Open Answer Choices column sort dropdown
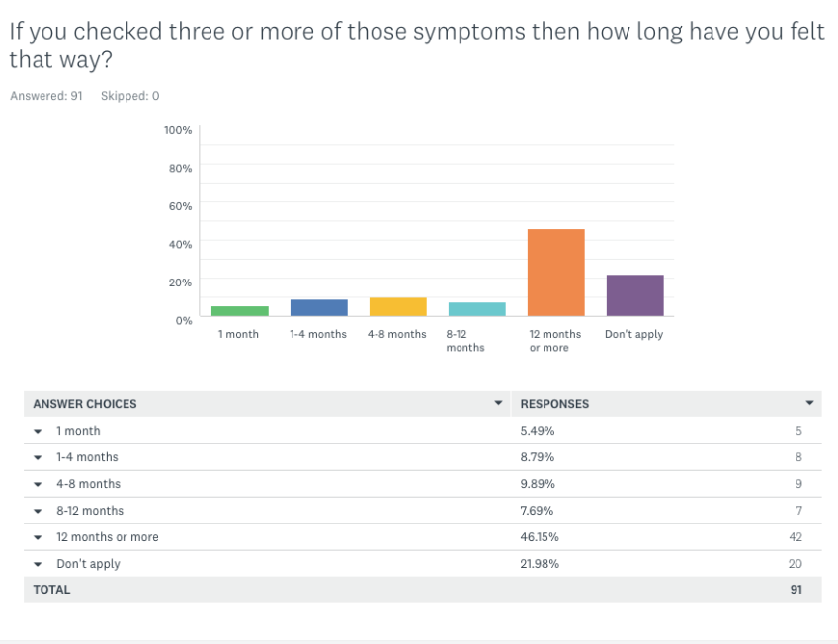Screen dimensions: 838x644 [498, 404]
